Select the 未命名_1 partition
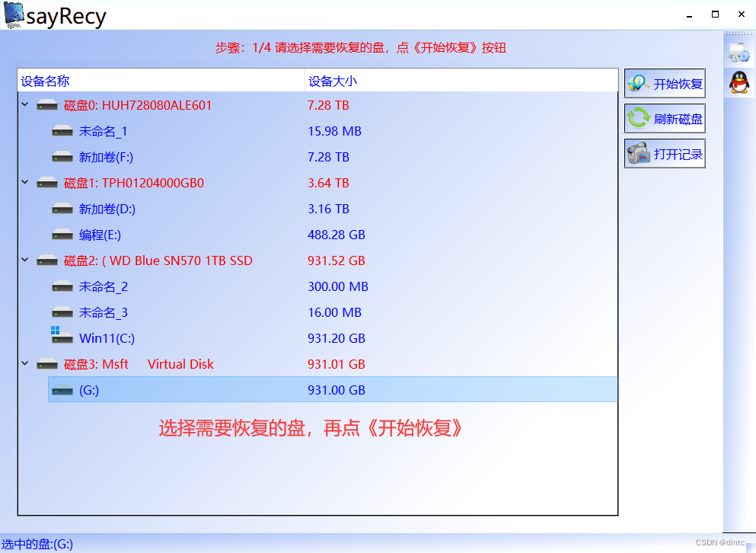This screenshot has height=553, width=756. (x=104, y=131)
